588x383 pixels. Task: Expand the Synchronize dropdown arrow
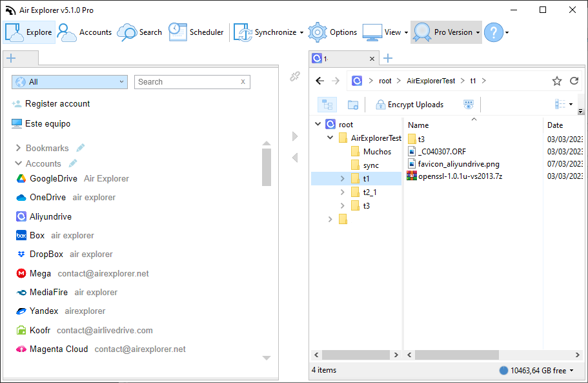301,33
